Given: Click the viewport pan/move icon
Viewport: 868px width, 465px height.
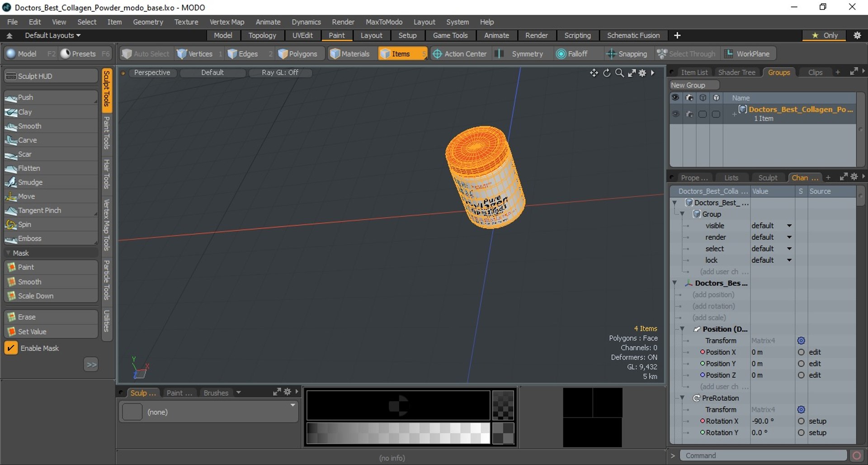Looking at the screenshot, I should coord(594,73).
